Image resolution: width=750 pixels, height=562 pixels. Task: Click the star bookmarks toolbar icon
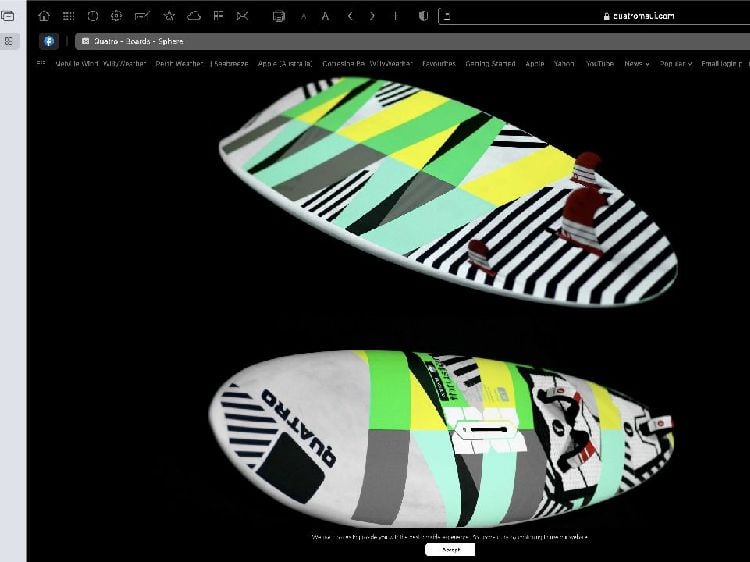[168, 16]
